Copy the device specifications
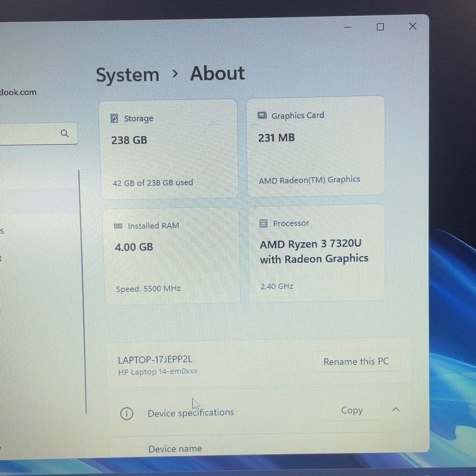Screen dimensions: 476x476 tap(352, 410)
